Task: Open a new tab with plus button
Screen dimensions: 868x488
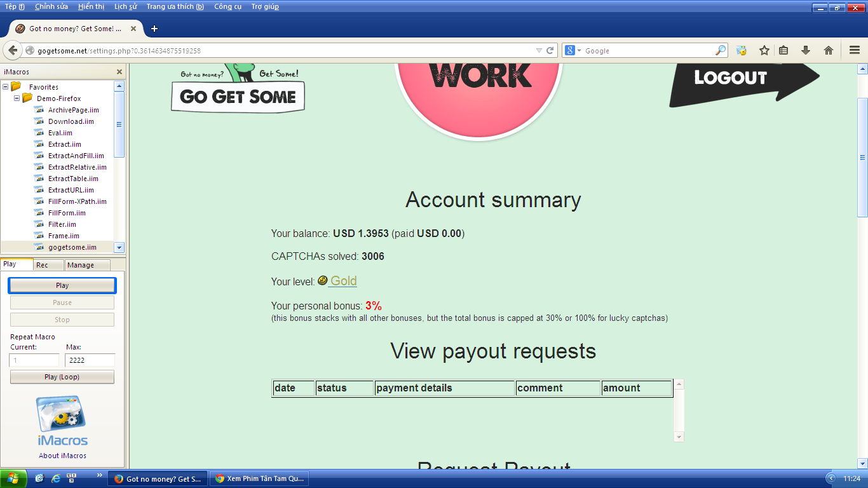Action: coord(154,29)
